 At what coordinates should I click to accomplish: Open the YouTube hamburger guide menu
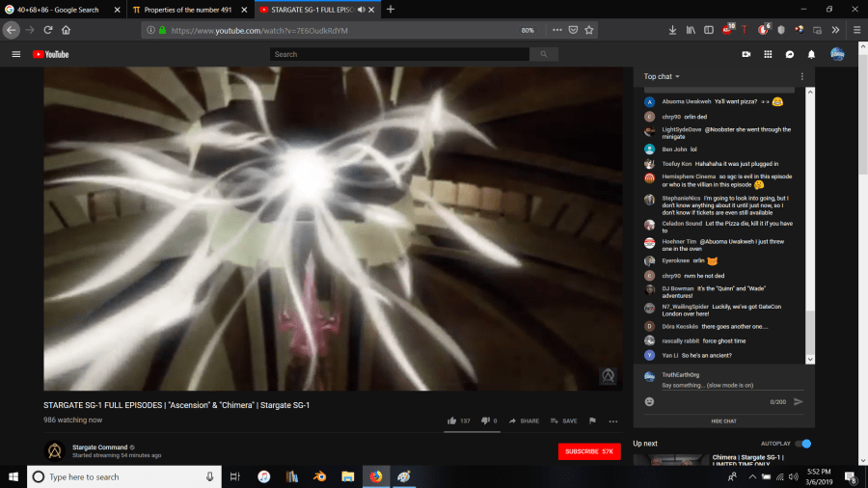click(x=16, y=54)
